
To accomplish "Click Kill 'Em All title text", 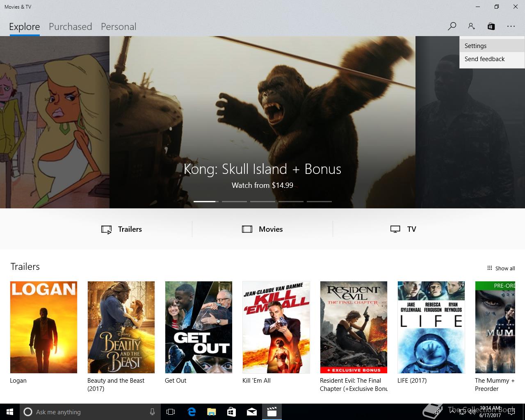I will click(256, 381).
